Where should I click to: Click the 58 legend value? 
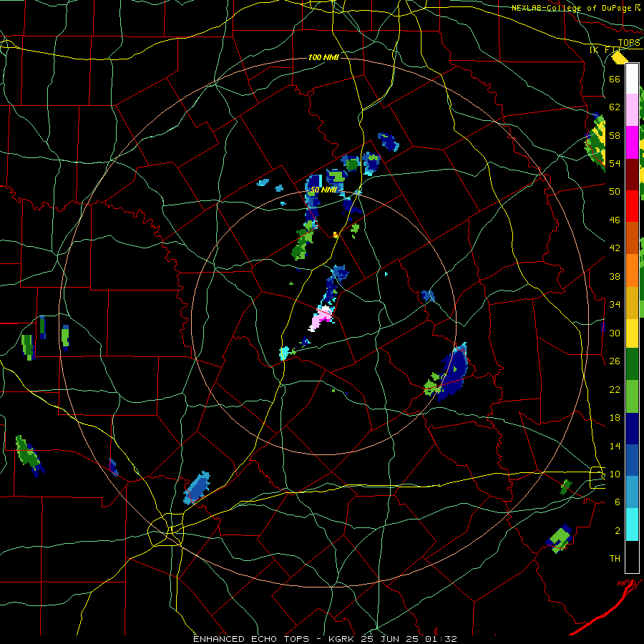[x=615, y=135]
